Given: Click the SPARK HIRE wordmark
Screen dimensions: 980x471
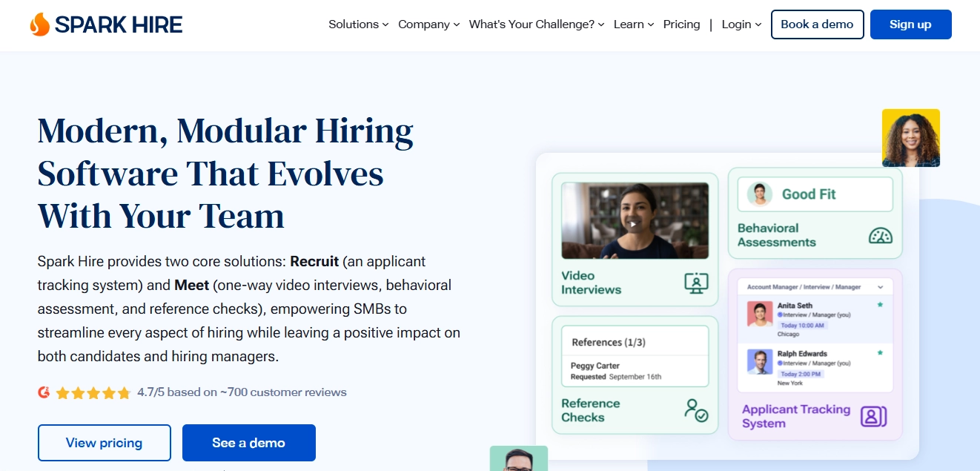Looking at the screenshot, I should (x=119, y=24).
